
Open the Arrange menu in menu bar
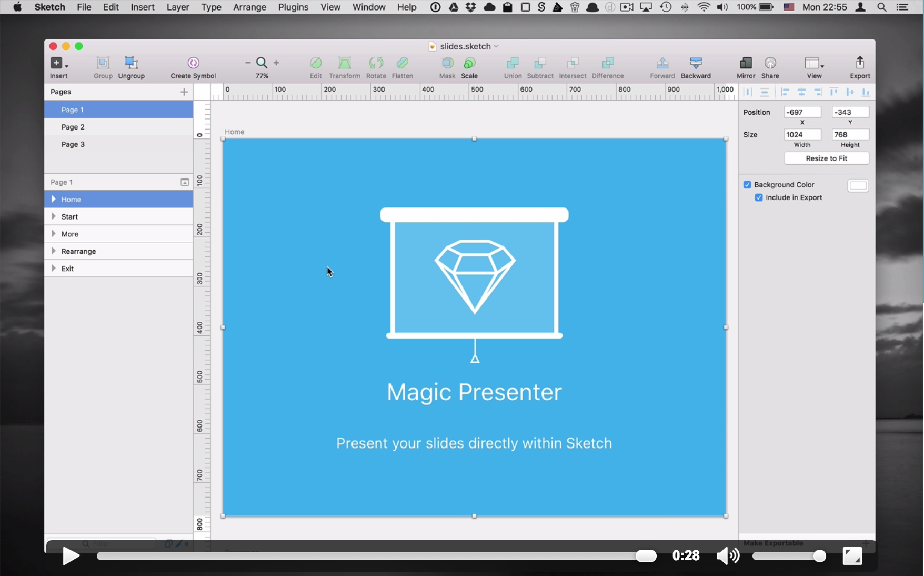click(x=249, y=7)
